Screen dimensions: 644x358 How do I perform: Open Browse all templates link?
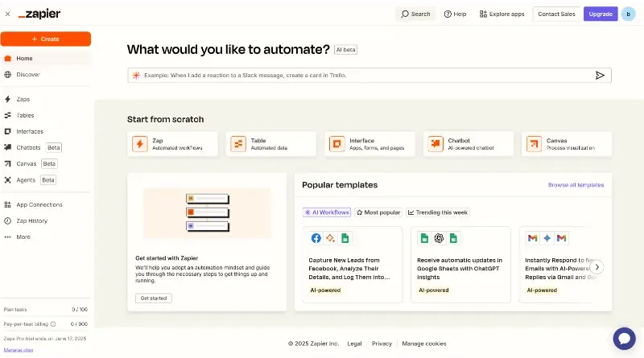click(x=576, y=185)
